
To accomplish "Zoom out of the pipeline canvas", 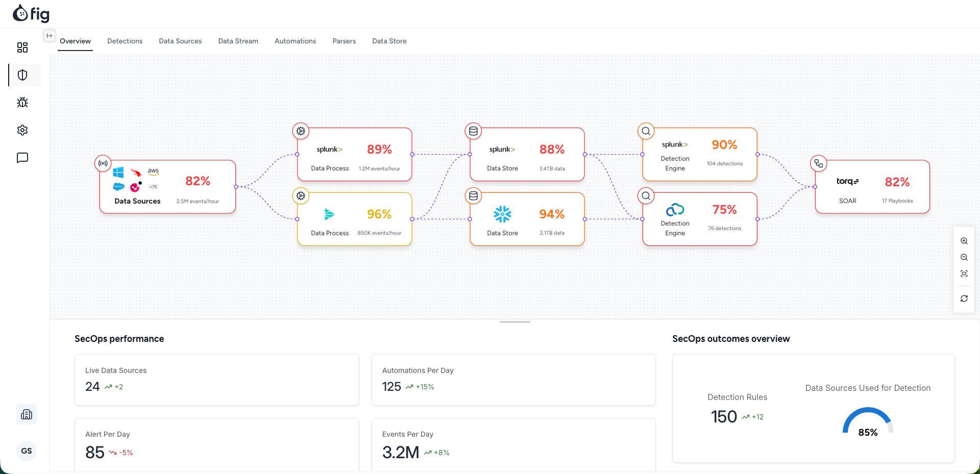I will [x=964, y=258].
